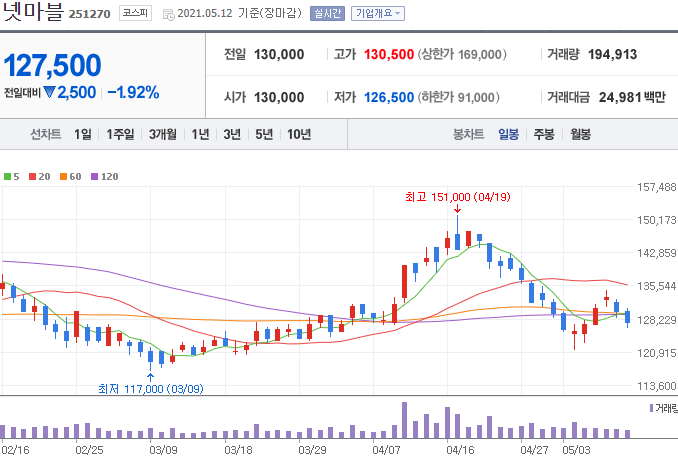Click the 03/09 date axis label
This screenshot has height=462, width=678.
[x=163, y=450]
